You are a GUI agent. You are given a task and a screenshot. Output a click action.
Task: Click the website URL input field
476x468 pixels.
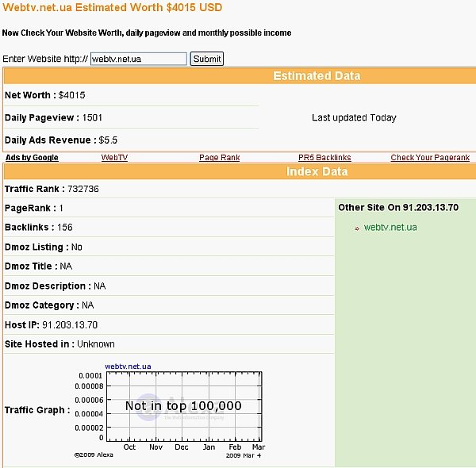(x=138, y=59)
